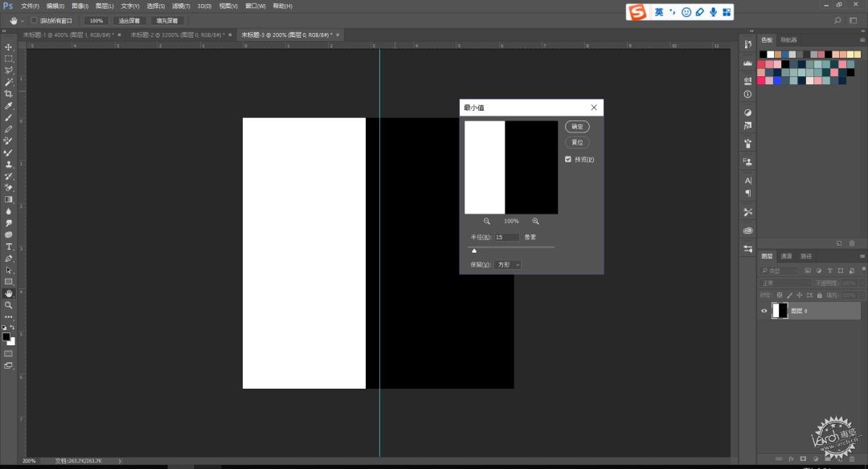Open the Layers panel options menu
Image resolution: width=868 pixels, height=469 pixels.
(862, 256)
